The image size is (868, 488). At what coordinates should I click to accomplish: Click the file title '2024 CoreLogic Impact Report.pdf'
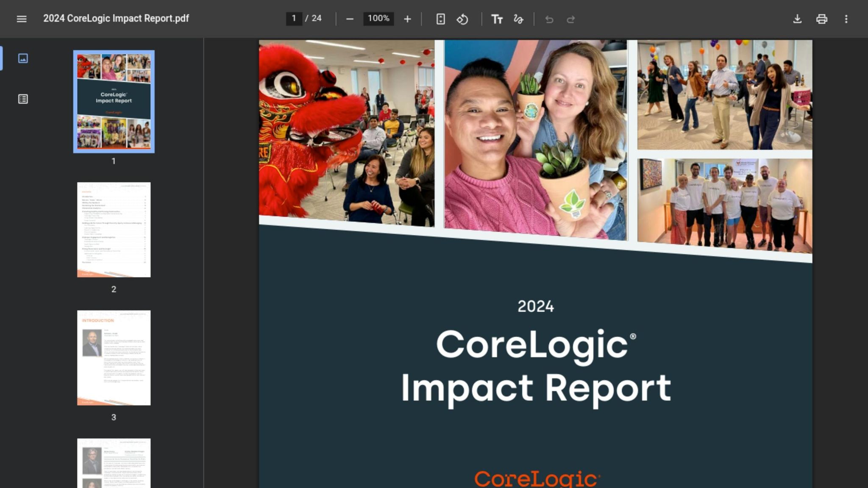[x=116, y=18]
